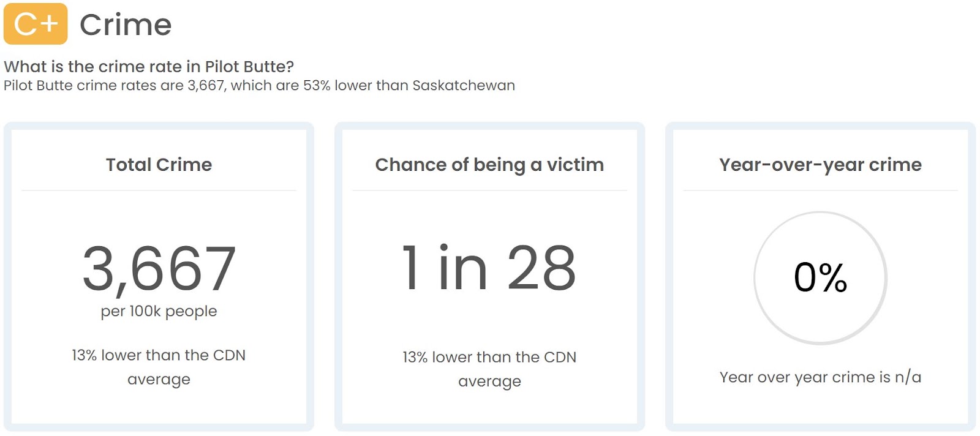Click the 1 in 28 statistic
The width and height of the screenshot is (980, 436).
coord(489,268)
